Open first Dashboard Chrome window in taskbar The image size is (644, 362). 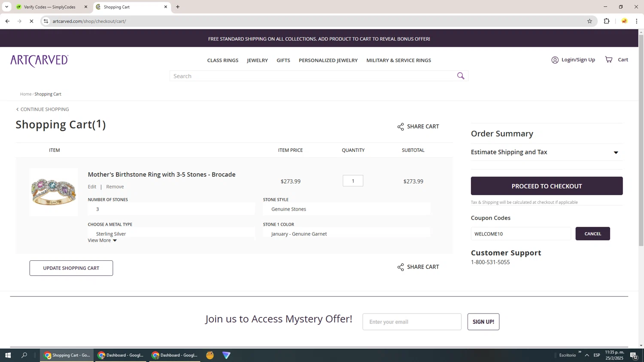tap(122, 355)
